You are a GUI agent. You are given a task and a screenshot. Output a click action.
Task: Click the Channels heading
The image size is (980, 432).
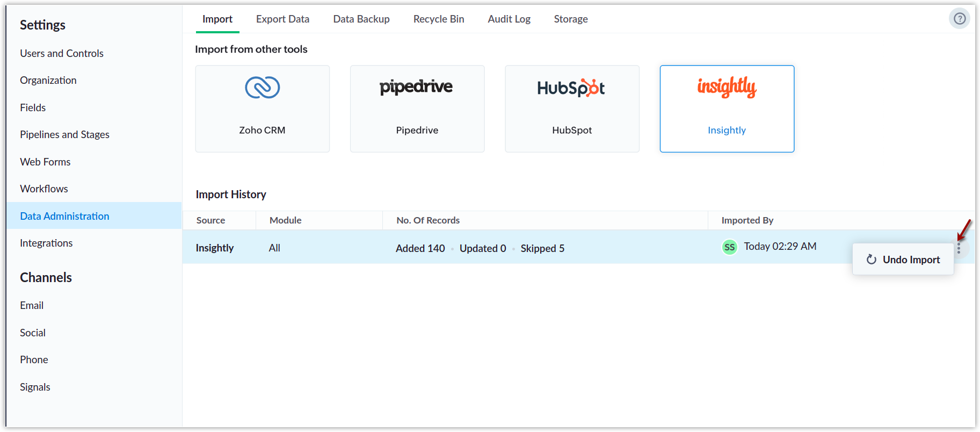pos(46,277)
